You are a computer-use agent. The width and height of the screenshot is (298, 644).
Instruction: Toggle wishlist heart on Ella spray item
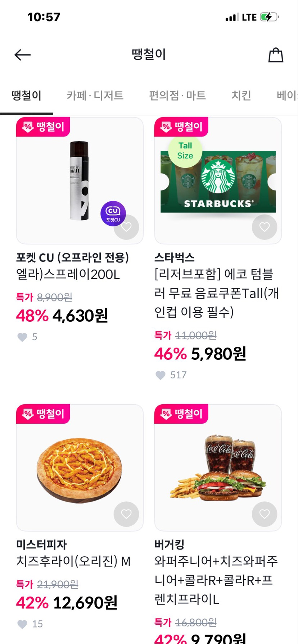(126, 227)
